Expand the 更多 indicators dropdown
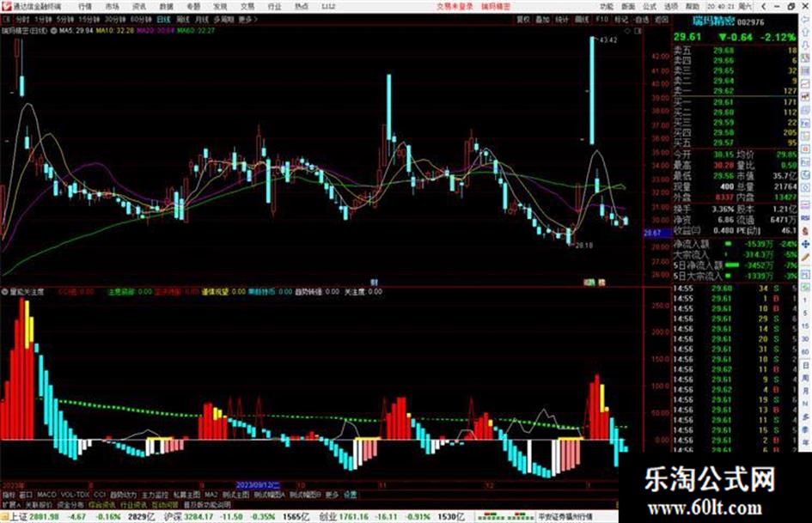 pos(332,495)
